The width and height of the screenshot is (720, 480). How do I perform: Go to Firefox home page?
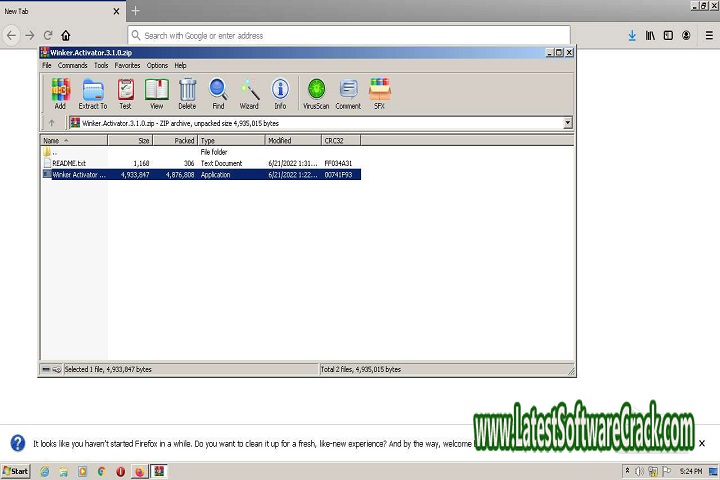66,35
